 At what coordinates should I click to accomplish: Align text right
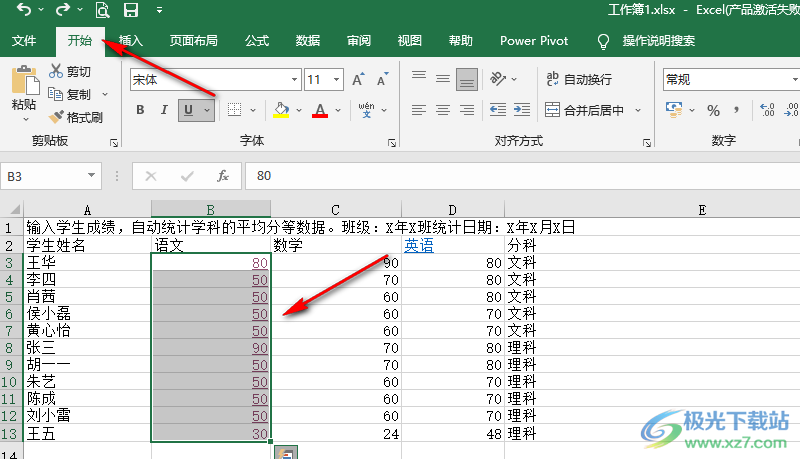[x=467, y=110]
